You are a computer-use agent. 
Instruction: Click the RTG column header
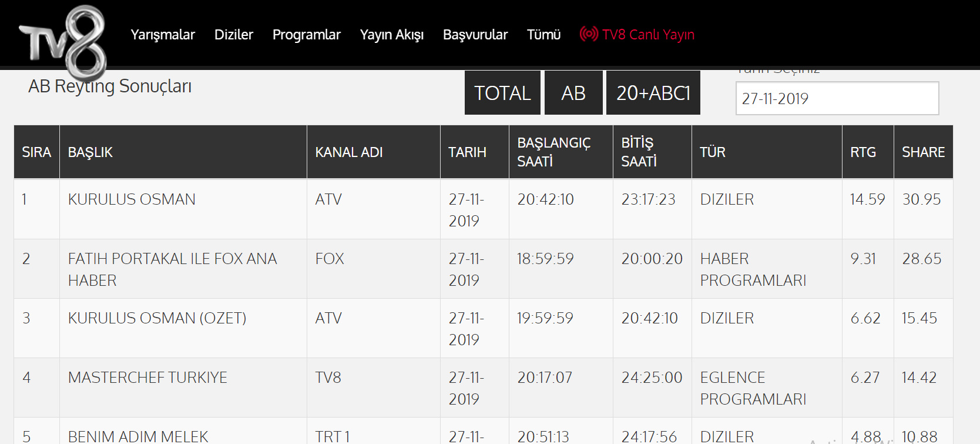862,152
